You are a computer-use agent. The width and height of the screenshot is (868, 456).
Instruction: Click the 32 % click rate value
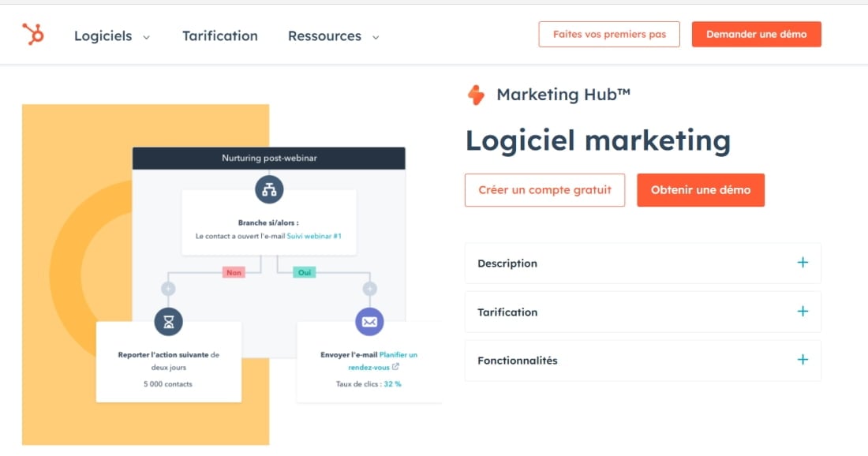392,384
